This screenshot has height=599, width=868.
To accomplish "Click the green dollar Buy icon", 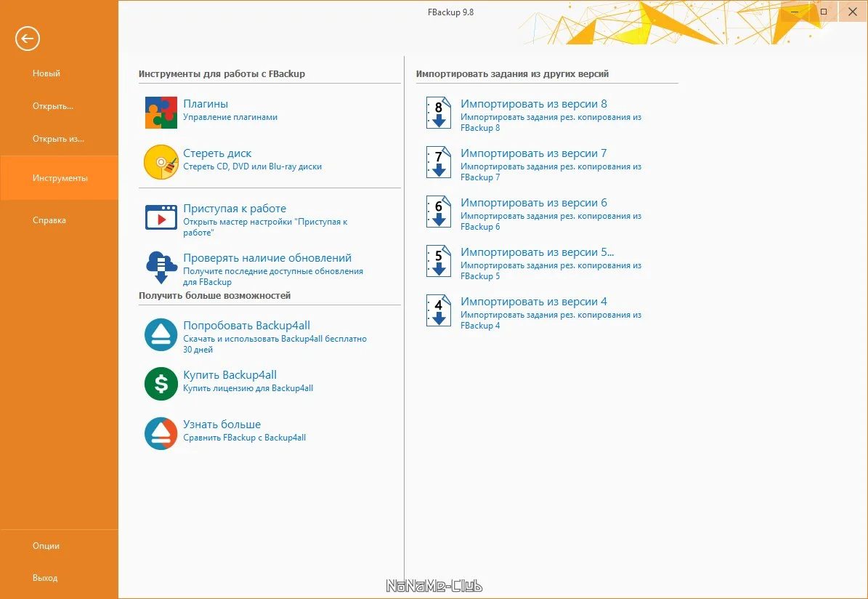I will (x=161, y=383).
